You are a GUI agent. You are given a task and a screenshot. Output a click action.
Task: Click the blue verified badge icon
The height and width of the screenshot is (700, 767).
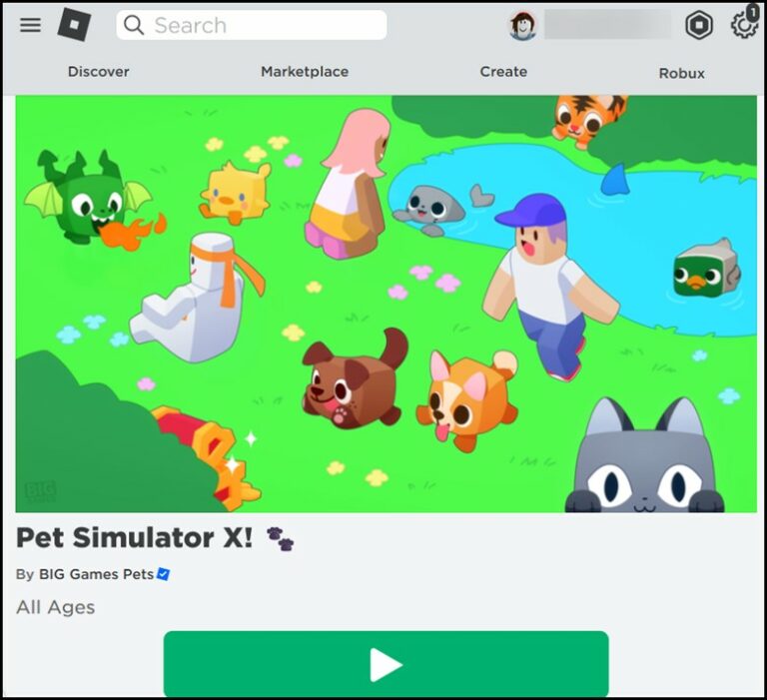click(163, 574)
